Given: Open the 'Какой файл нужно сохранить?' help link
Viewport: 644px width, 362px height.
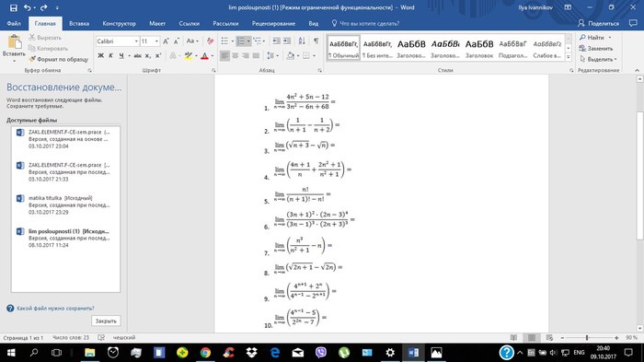Looking at the screenshot, I should point(55,308).
